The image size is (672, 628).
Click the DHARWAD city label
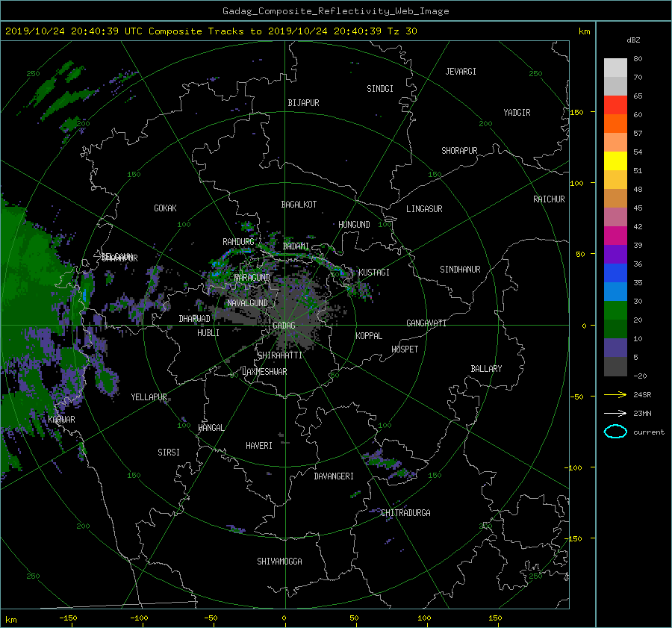point(194,319)
